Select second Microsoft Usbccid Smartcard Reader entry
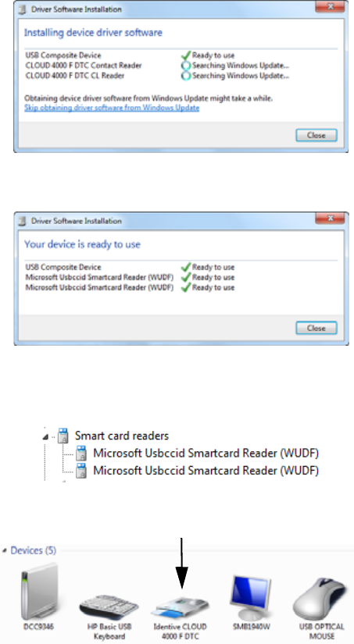Image resolution: width=354 pixels, height=644 pixels. (206, 470)
